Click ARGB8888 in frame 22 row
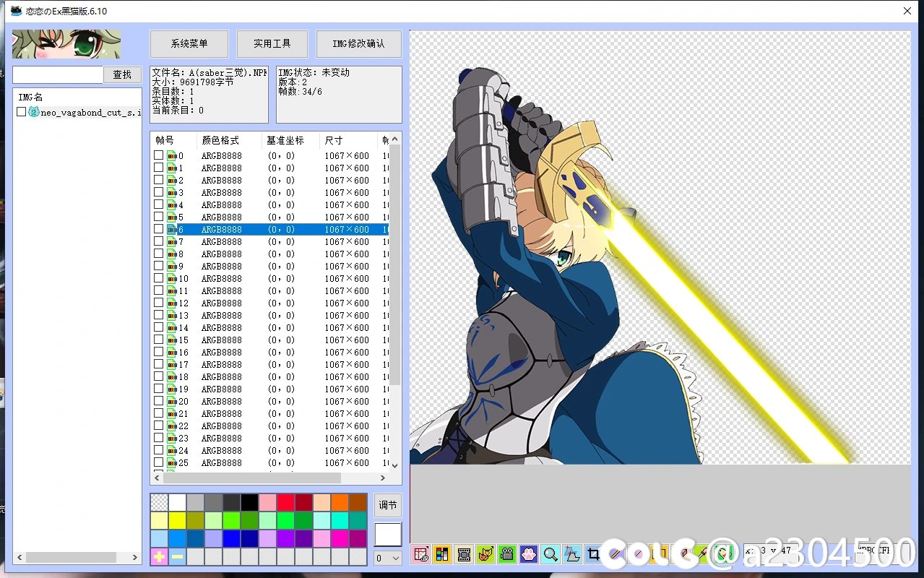Screen dimensions: 924x578 click(222, 426)
